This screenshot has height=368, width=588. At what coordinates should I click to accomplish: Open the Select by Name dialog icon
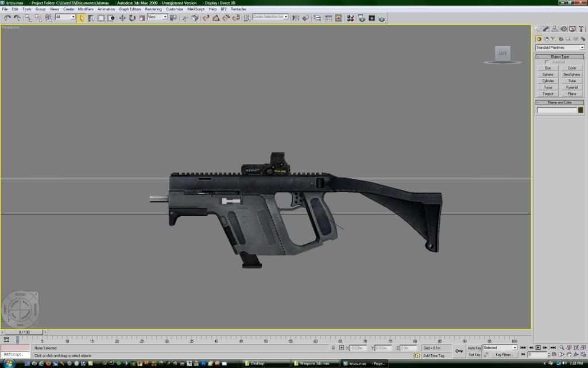[x=91, y=18]
